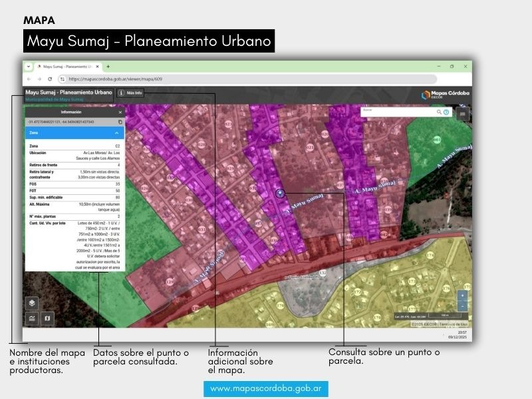Open the legend tool

click(31, 319)
